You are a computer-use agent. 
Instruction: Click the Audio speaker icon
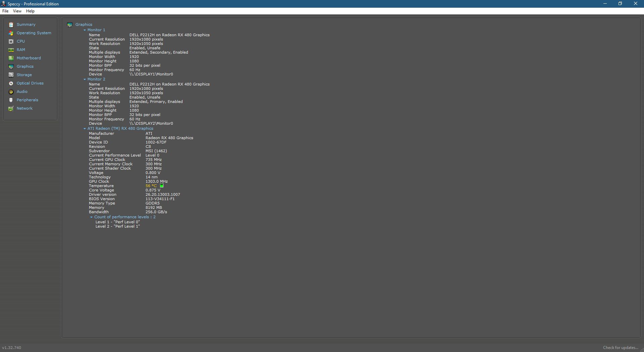coord(11,92)
